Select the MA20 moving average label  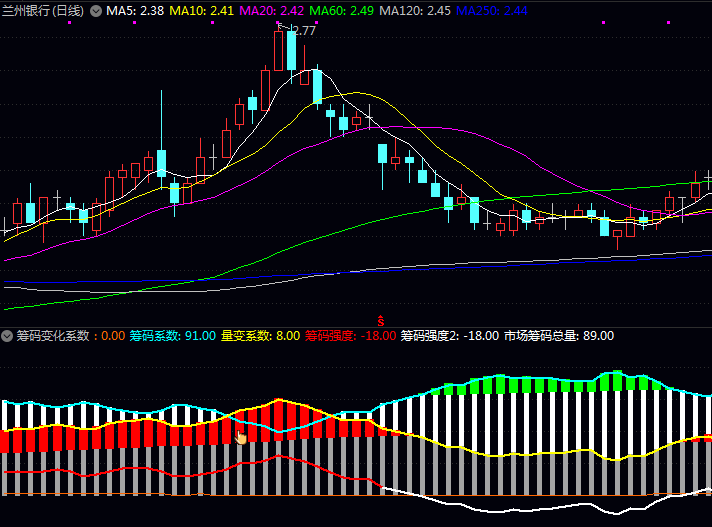[271, 10]
